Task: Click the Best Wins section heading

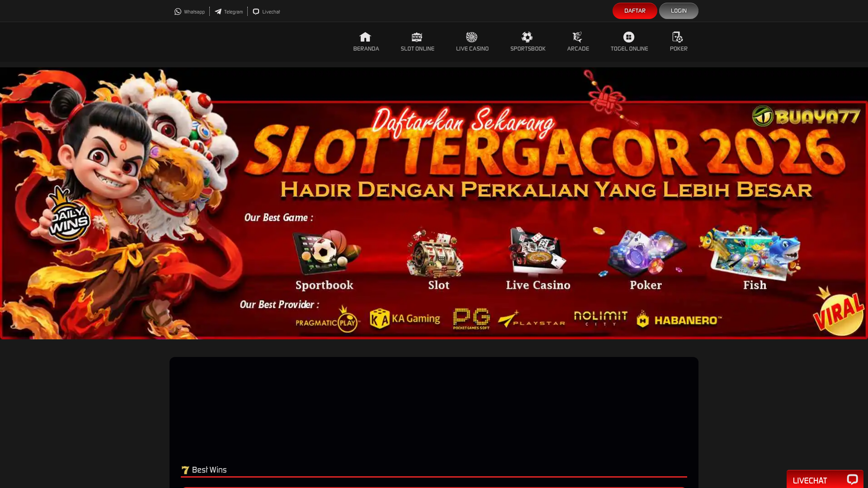Action: (209, 470)
